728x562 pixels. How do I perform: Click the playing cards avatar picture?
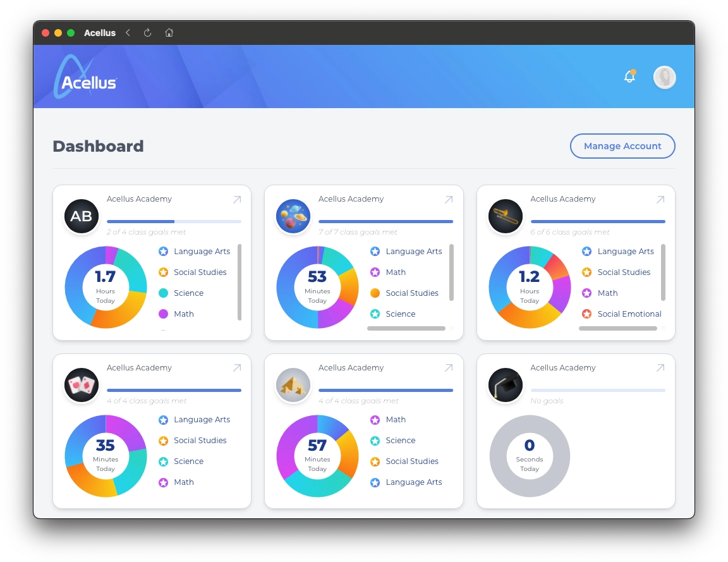click(82, 385)
